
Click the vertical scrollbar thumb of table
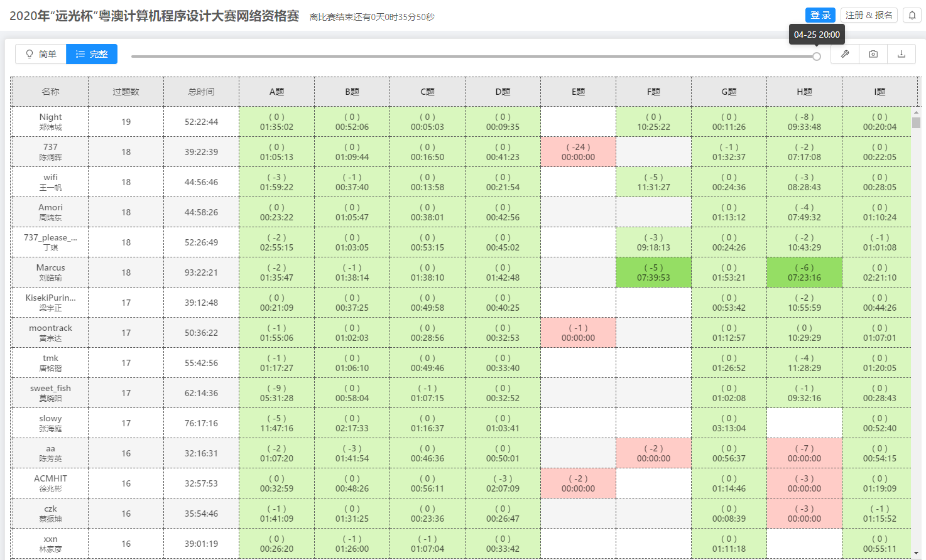click(916, 122)
